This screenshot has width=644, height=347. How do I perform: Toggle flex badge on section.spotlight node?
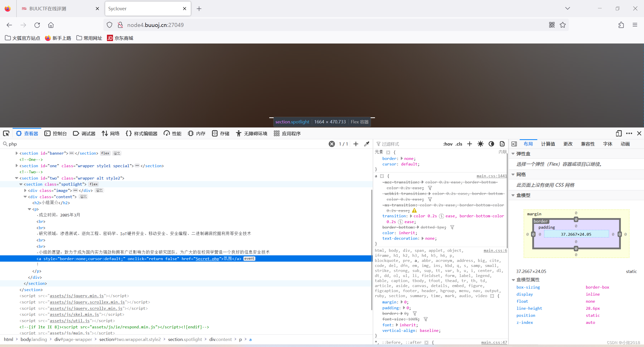coord(94,184)
